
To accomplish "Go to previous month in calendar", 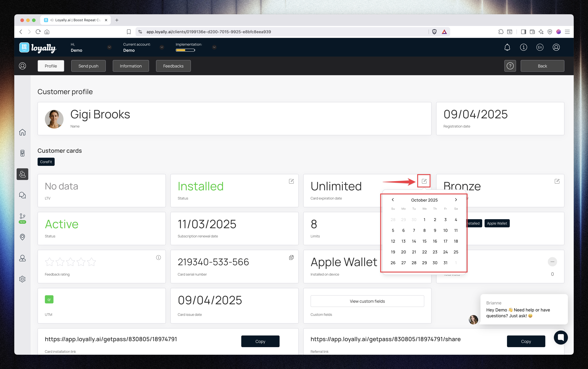I will point(393,200).
